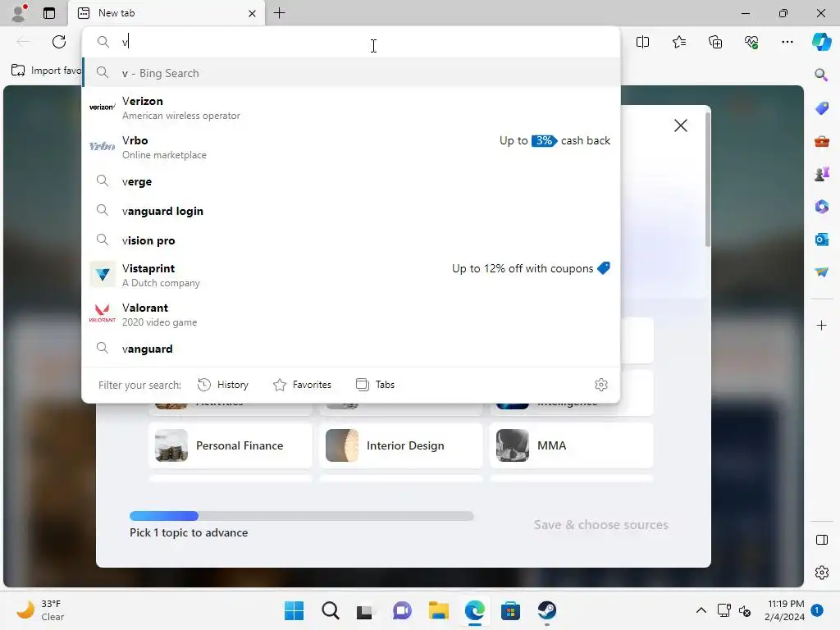Choose the 'vanguard login' suggestion

point(351,211)
